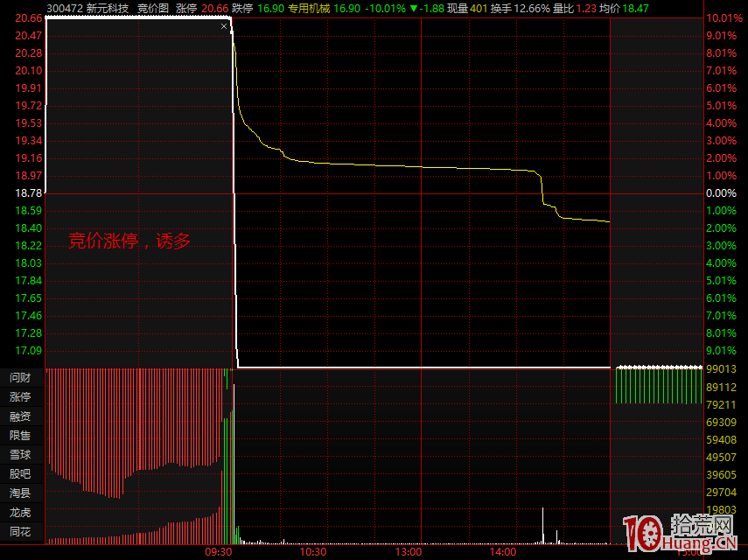Click the 问财 sidebar button
Image resolution: width=748 pixels, height=560 pixels.
pos(20,378)
